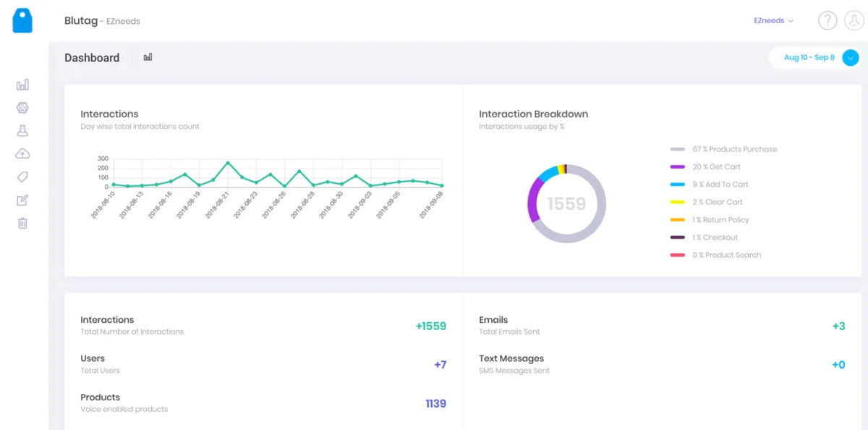The width and height of the screenshot is (868, 430).
Task: Open the bar chart analytics sidebar icon
Action: (22, 85)
